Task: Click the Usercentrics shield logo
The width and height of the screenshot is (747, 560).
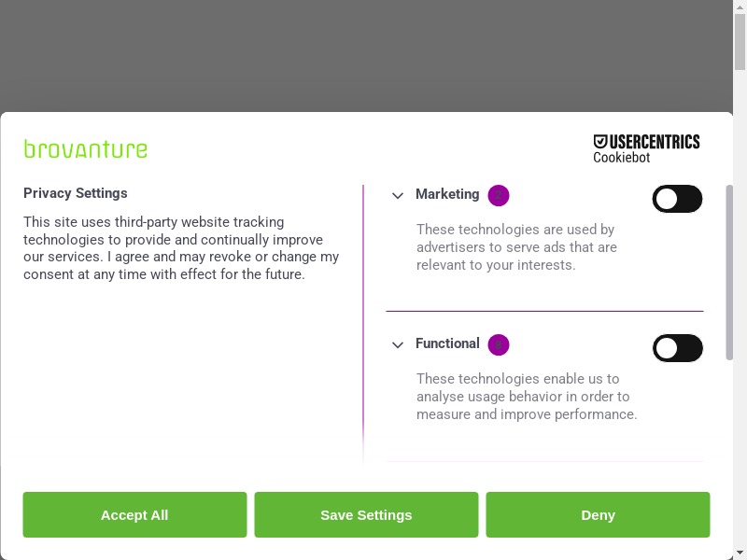Action: [601, 142]
